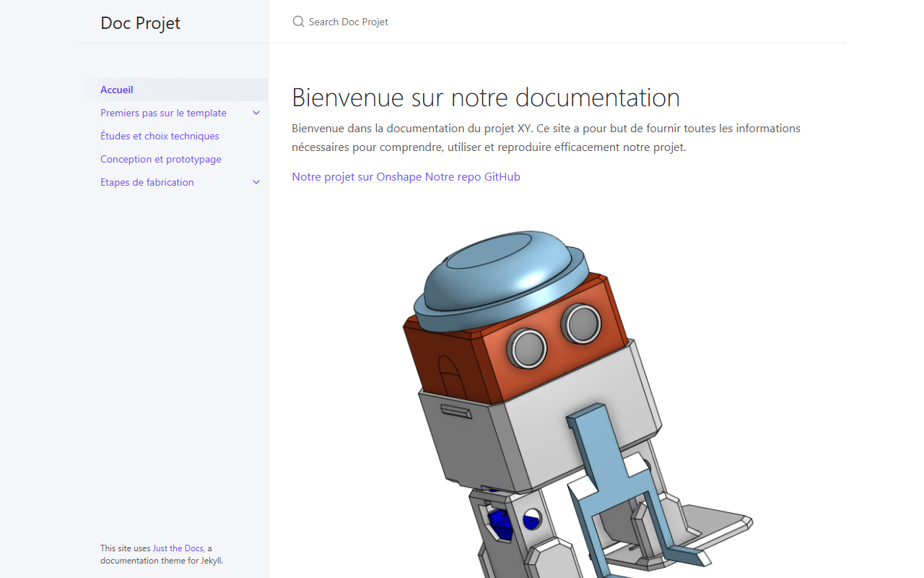Click the robot's left eye sensor
Viewport: 924px width, 578px height.
coord(528,348)
